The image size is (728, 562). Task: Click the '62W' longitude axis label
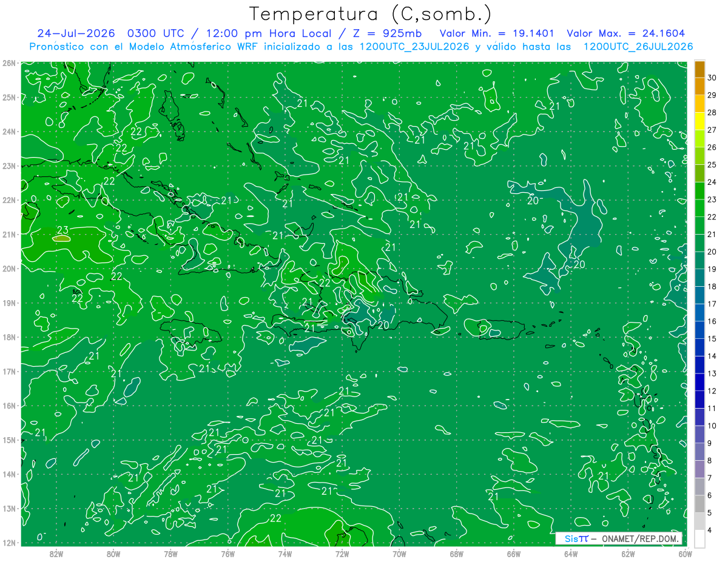[x=628, y=554]
